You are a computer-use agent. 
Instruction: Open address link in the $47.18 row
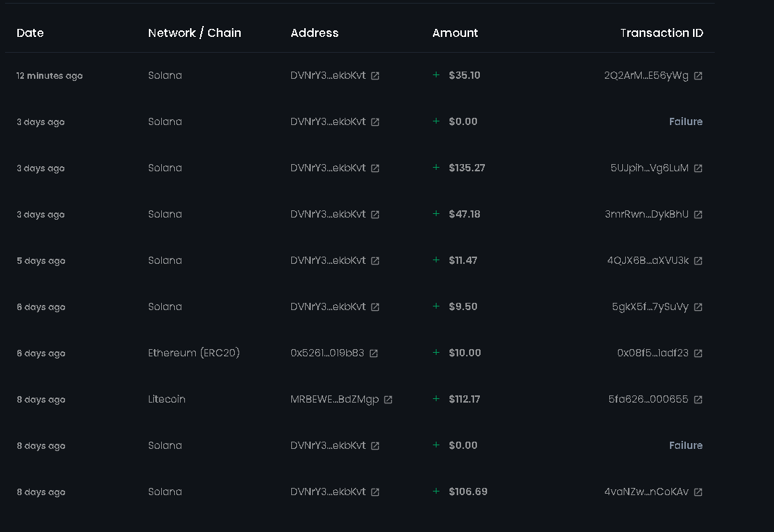click(375, 215)
